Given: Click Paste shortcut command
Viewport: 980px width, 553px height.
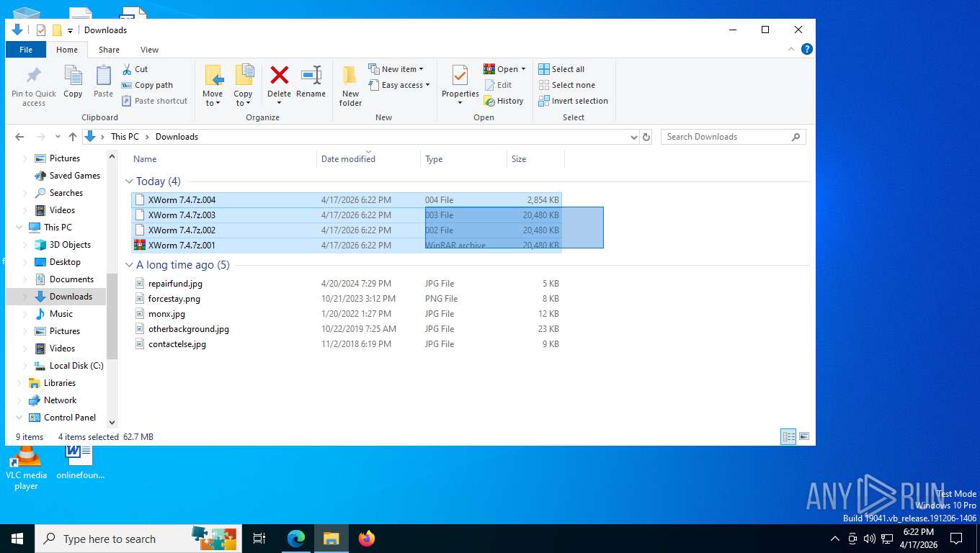Looking at the screenshot, I should (x=155, y=101).
